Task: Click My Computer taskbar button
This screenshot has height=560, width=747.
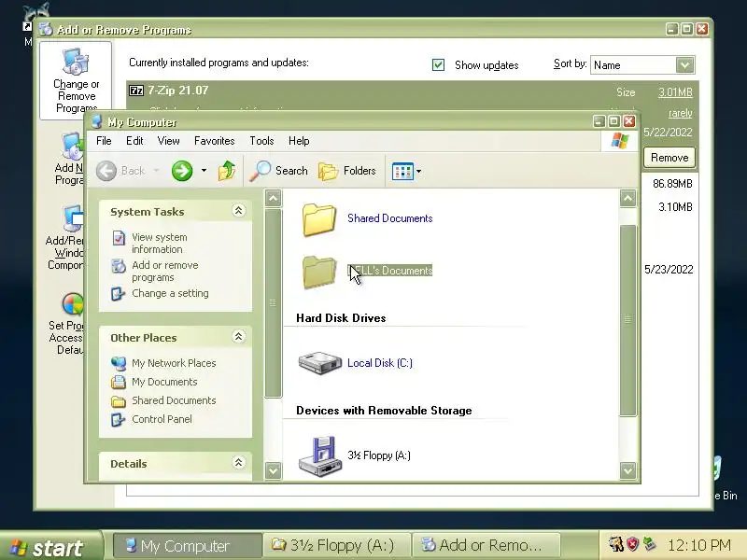Action: [188, 546]
